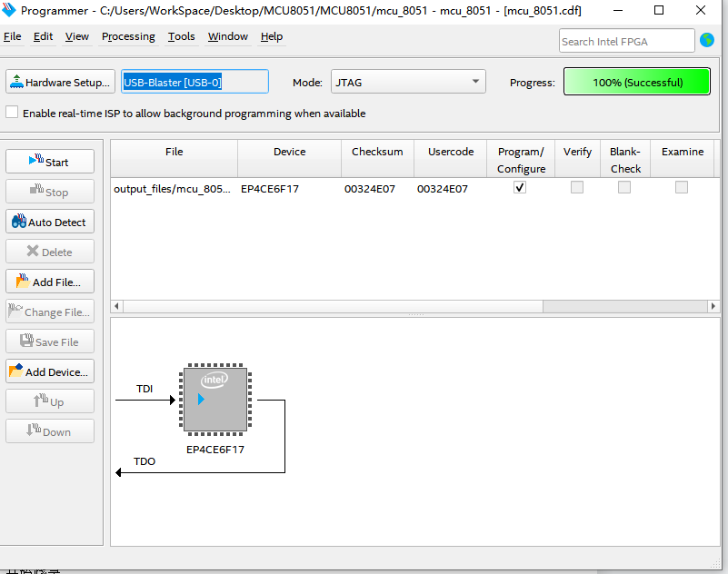The image size is (728, 574).
Task: Click the Programmer icon in title bar
Action: click(9, 10)
